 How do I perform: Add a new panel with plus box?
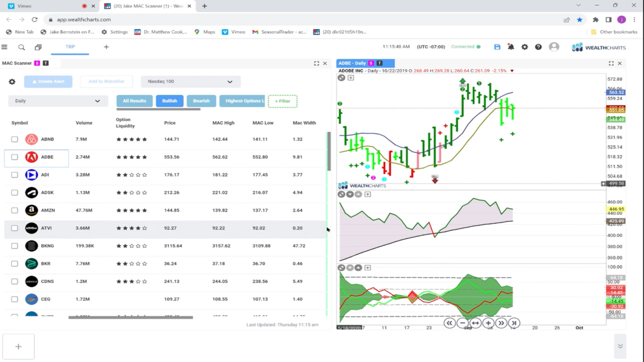pyautogui.click(x=18, y=347)
